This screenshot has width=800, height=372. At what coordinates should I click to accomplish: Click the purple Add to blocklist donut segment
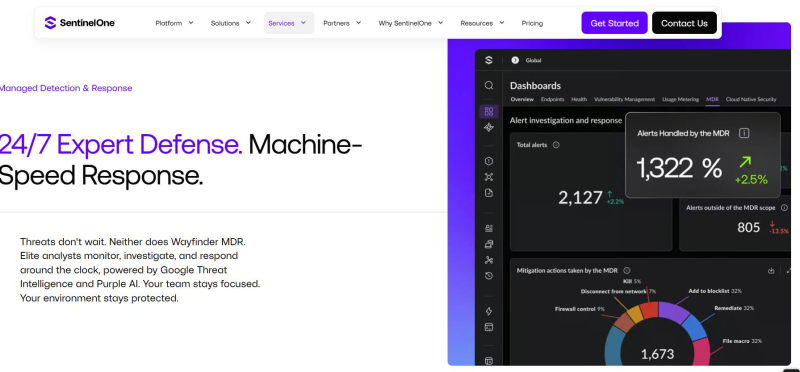[672, 311]
